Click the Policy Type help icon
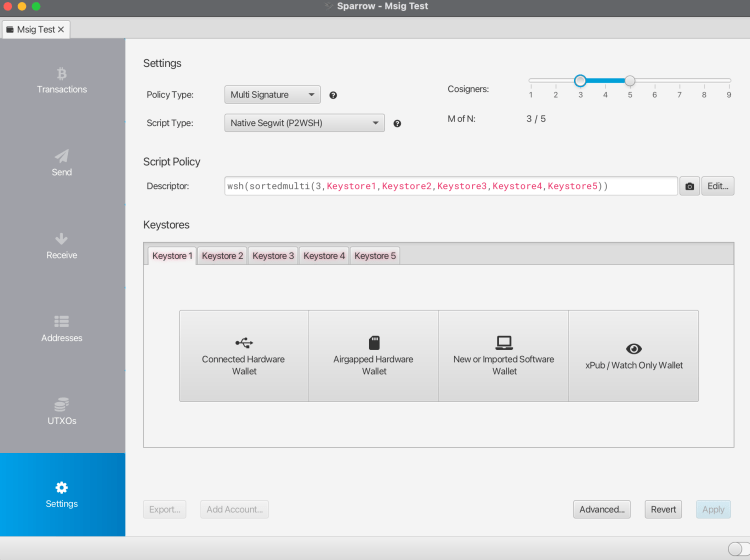750x560 pixels. pyautogui.click(x=333, y=95)
